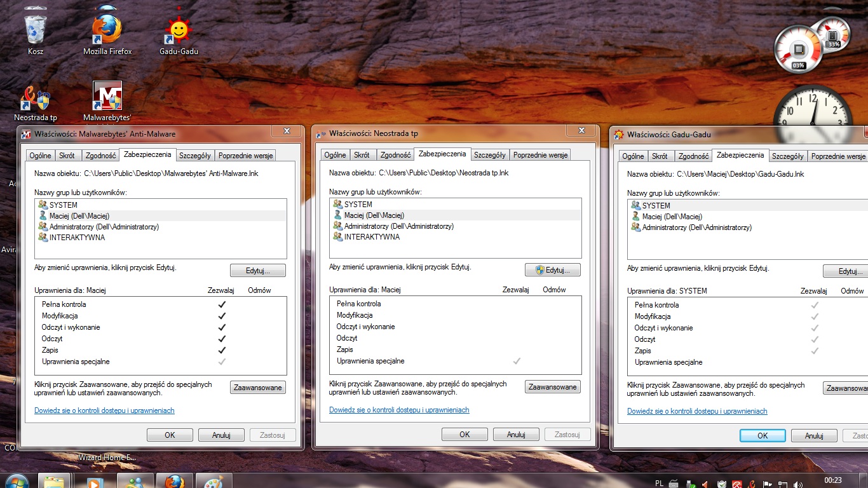868x488 pixels.
Task: Click the Malwarebytes properties window title icon
Action: 27,134
